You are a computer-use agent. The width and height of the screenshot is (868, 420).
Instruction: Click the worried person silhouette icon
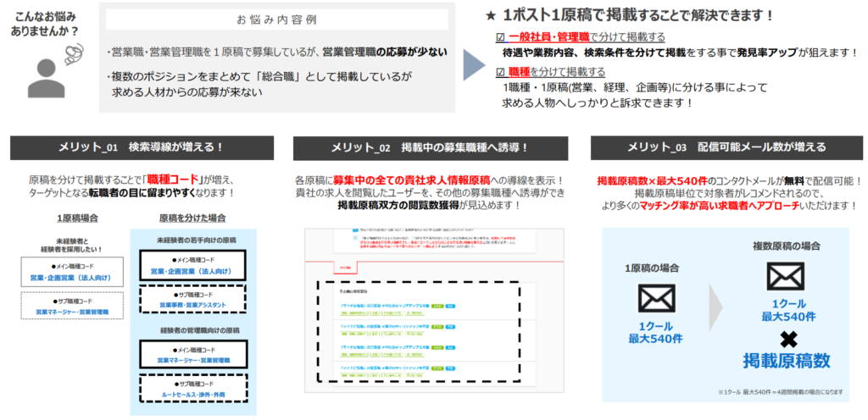(47, 78)
